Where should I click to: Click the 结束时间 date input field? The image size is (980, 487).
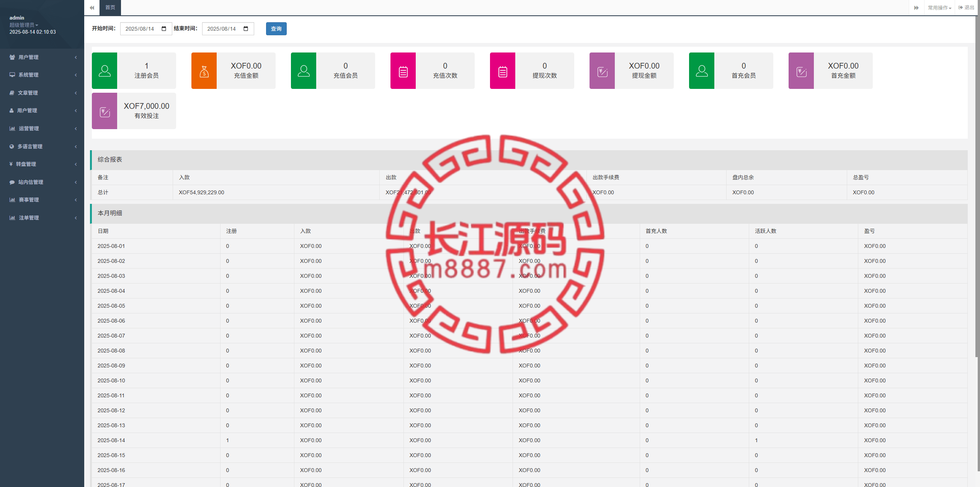(x=228, y=29)
